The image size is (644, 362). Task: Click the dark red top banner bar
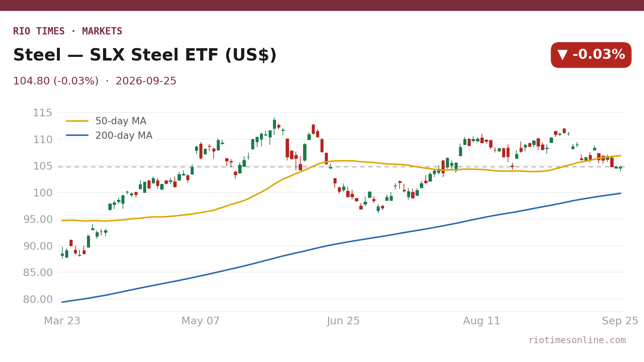click(x=322, y=5)
